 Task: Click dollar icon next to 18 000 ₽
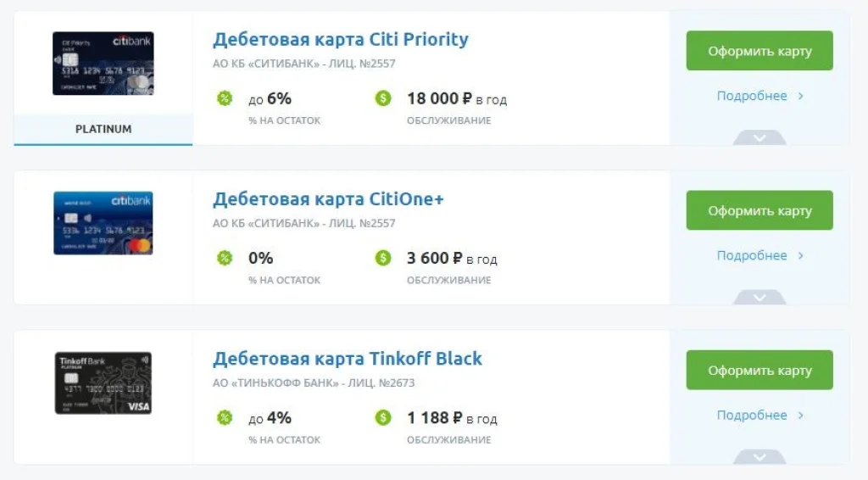(x=383, y=98)
